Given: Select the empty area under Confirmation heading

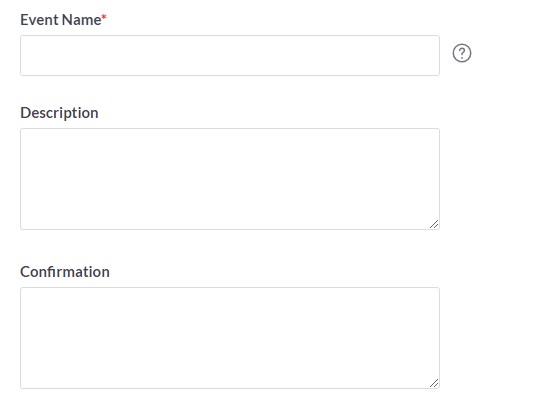Looking at the screenshot, I should [x=230, y=338].
